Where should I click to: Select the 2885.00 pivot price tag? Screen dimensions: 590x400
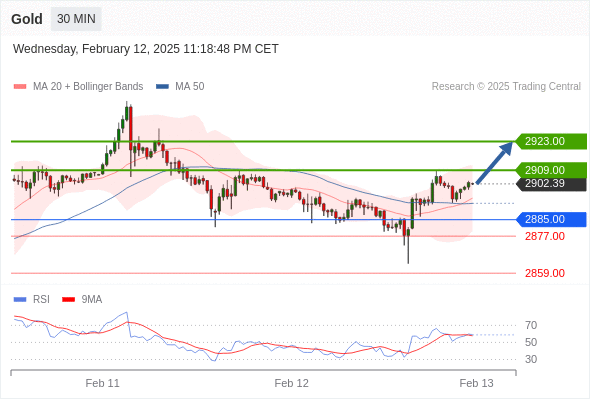(551, 219)
